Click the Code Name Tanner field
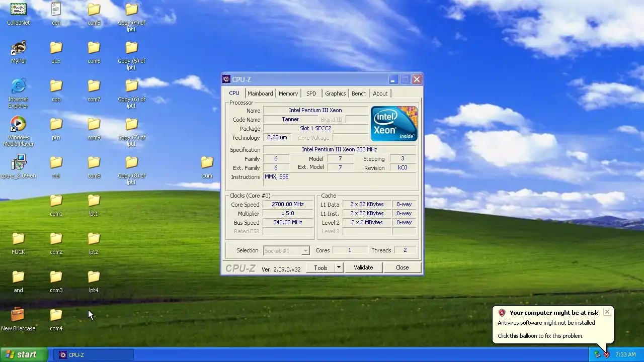 coord(290,120)
